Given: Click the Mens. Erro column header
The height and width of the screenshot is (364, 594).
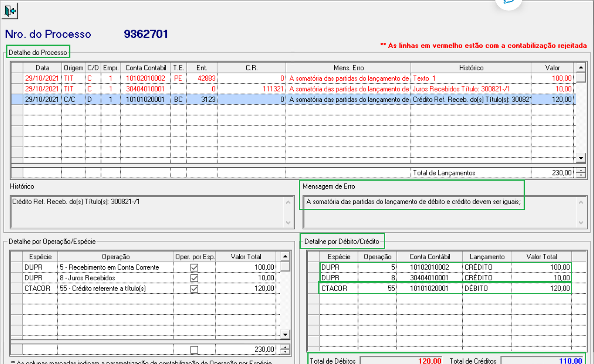Looking at the screenshot, I should tap(348, 68).
